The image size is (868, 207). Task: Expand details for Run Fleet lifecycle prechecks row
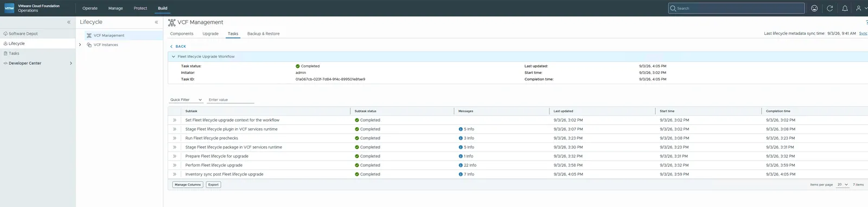175,138
